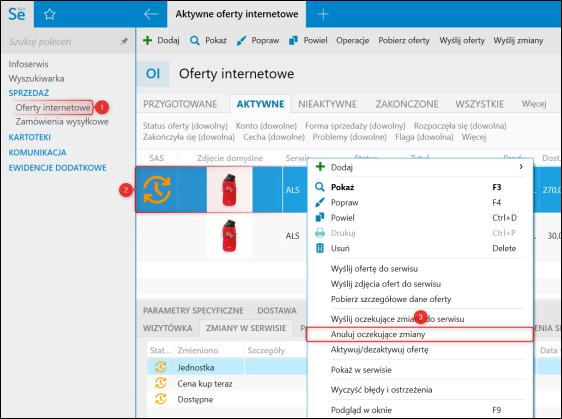Click the Szukaj poleceń search field
The image size is (562, 419).
pos(63,42)
